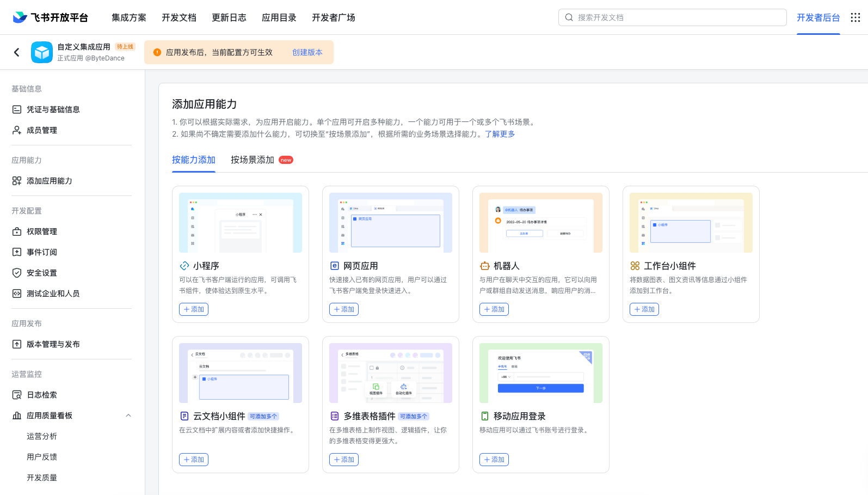Open the apps grid menu icon
This screenshot has width=868, height=495.
(855, 17)
